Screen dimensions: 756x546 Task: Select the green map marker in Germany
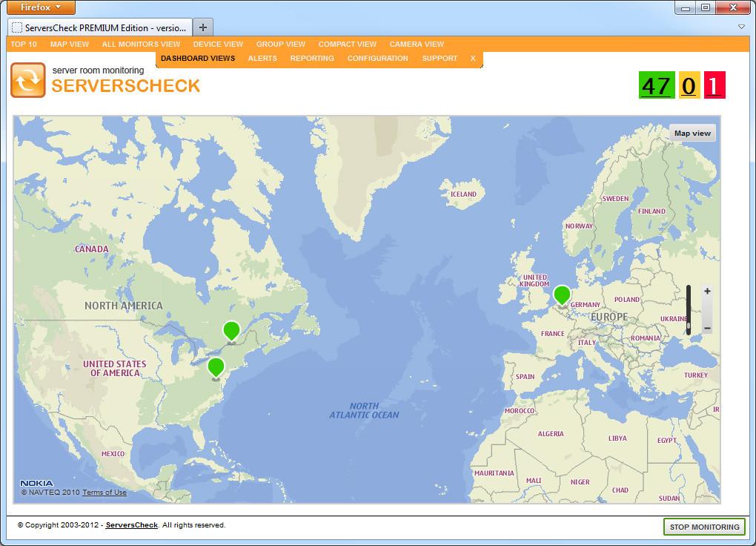(562, 296)
